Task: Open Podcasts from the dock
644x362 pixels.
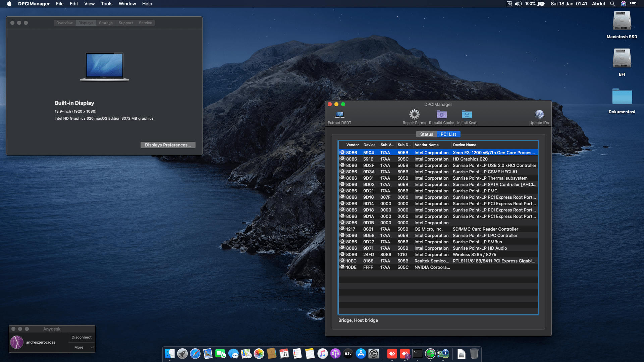Action: 335,354
